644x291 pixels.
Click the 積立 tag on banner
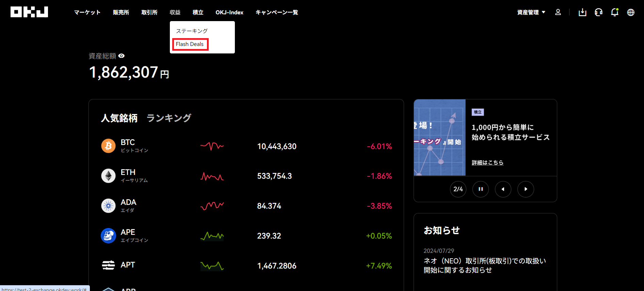478,112
